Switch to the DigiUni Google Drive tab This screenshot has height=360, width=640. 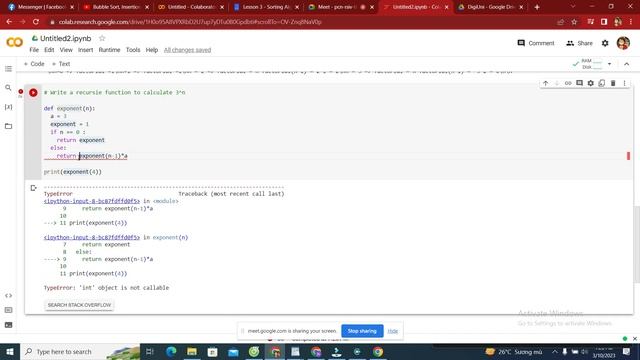coord(491,7)
